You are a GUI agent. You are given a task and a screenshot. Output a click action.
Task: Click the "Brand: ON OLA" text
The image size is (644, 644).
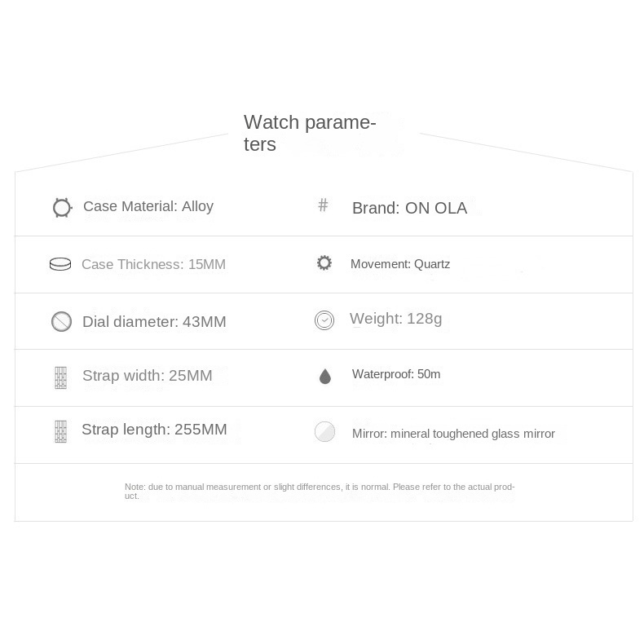point(409,208)
